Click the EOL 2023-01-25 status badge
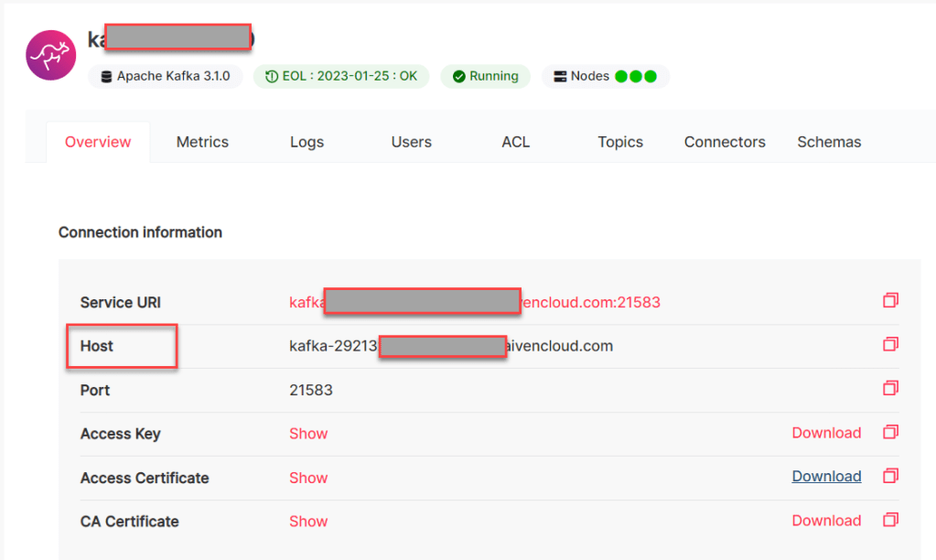 click(x=340, y=77)
